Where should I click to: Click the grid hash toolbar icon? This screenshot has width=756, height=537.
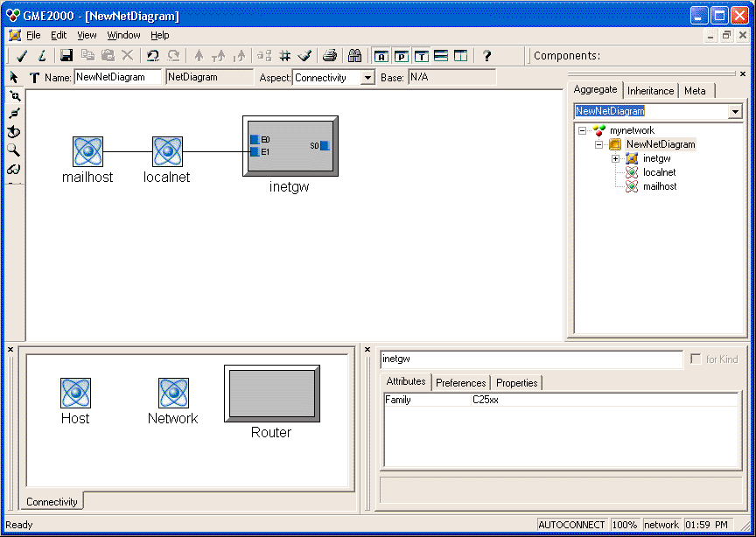click(x=285, y=56)
